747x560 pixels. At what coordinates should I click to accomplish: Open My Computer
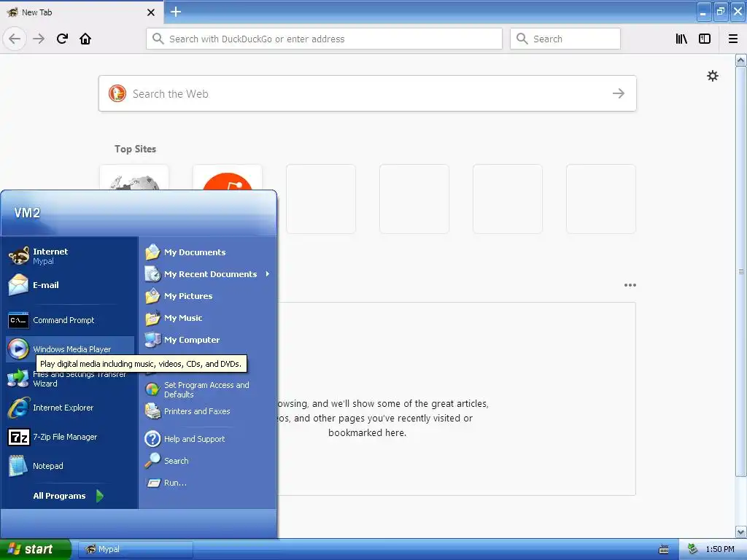pos(208,340)
